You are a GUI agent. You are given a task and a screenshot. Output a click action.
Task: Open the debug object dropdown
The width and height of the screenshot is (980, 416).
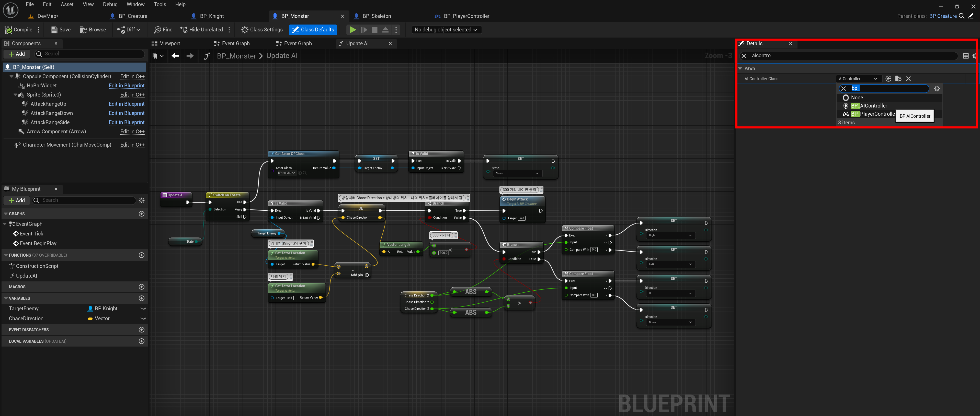(x=446, y=30)
